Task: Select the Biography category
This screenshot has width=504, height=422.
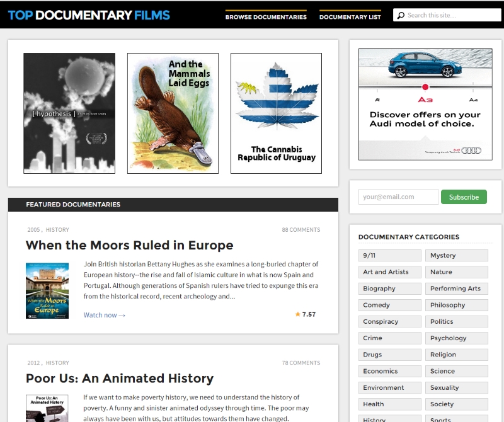Action: (389, 288)
